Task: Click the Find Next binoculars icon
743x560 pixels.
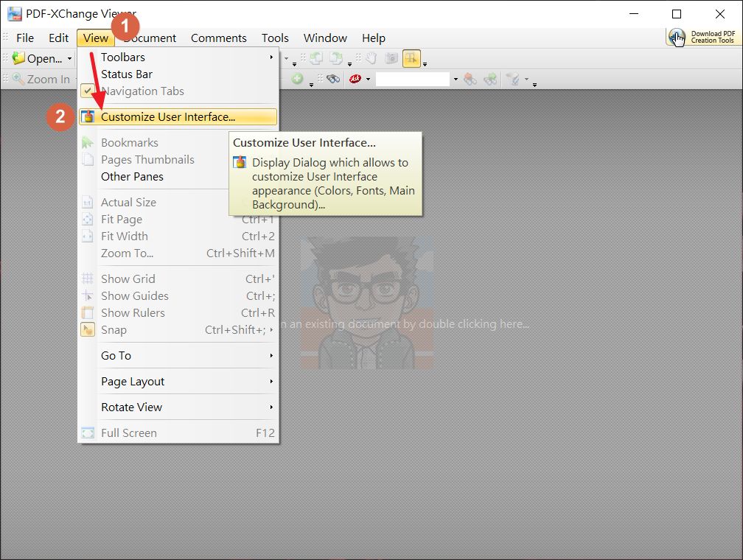Action: (490, 79)
